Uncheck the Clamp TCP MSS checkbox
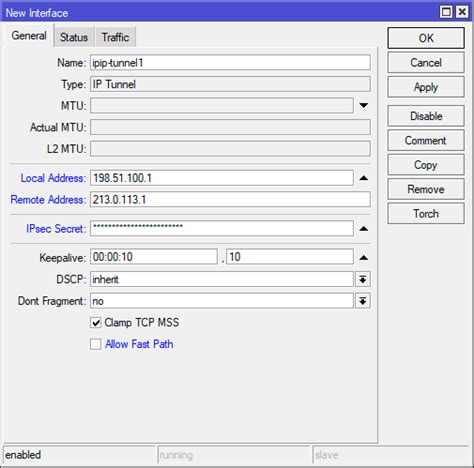 tap(96, 323)
